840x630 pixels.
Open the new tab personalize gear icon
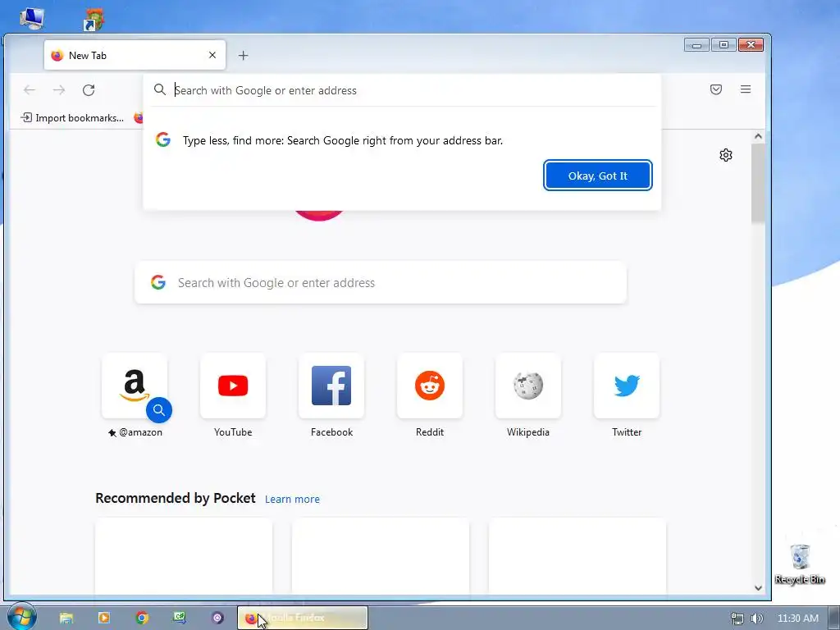725,155
